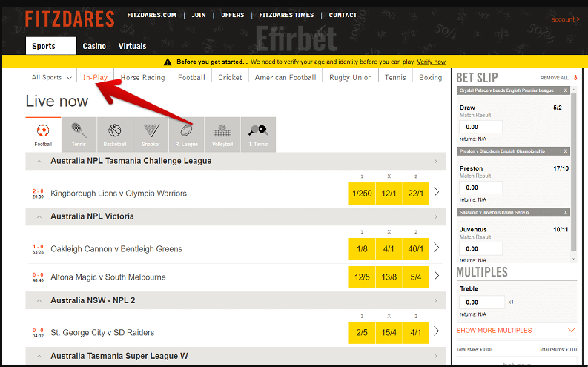
Task: Select the Basketball live sport icon
Action: point(115,135)
